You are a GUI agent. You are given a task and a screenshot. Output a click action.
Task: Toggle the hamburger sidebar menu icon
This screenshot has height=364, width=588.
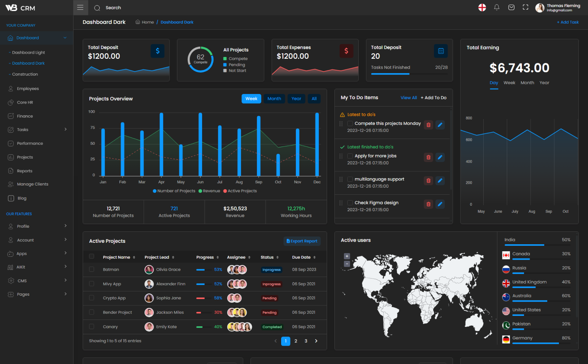[80, 8]
